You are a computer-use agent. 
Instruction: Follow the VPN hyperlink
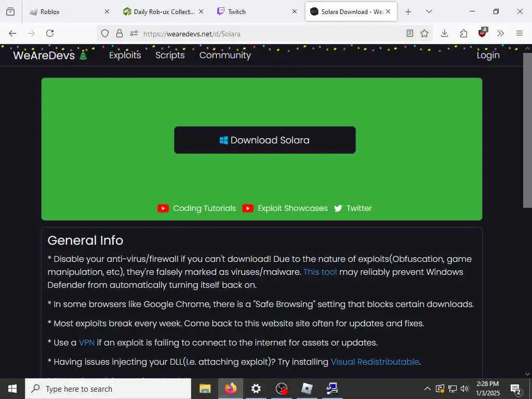87,343
